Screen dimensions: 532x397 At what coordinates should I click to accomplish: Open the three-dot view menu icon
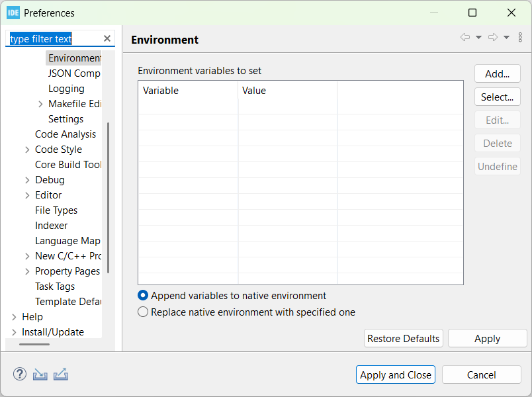520,38
